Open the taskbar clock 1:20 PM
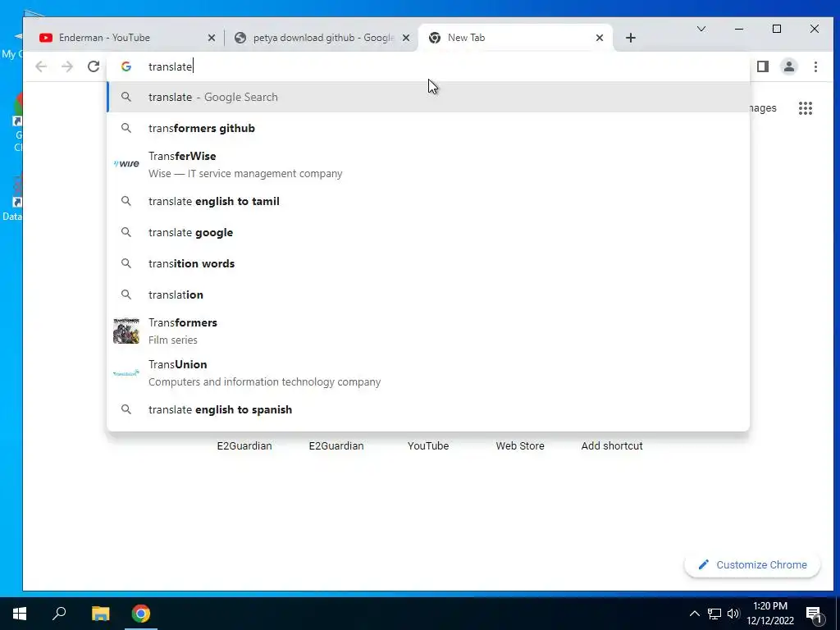The width and height of the screenshot is (840, 630). [x=770, y=614]
